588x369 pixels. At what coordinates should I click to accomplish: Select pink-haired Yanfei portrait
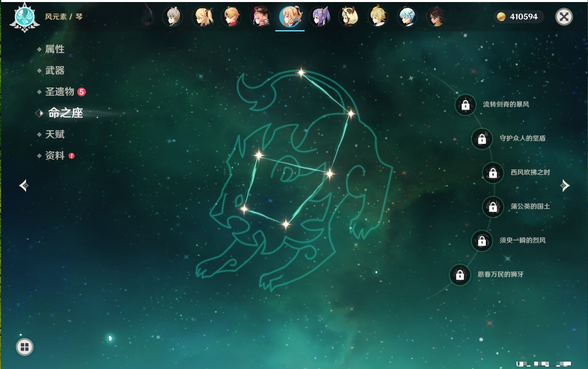tap(261, 17)
